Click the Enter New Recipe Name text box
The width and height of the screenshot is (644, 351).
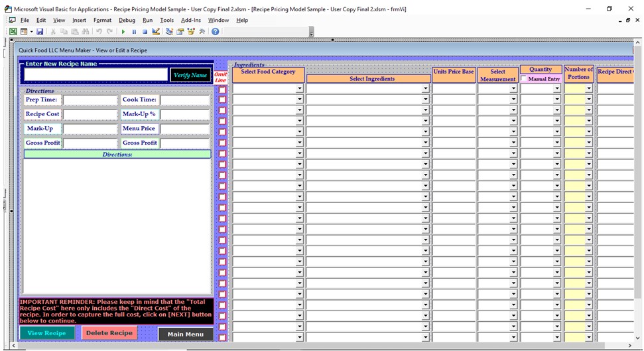(96, 74)
